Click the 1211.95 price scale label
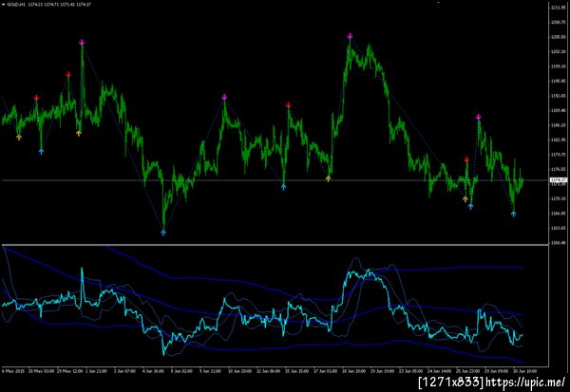The height and width of the screenshot is (392, 570). pyautogui.click(x=558, y=8)
